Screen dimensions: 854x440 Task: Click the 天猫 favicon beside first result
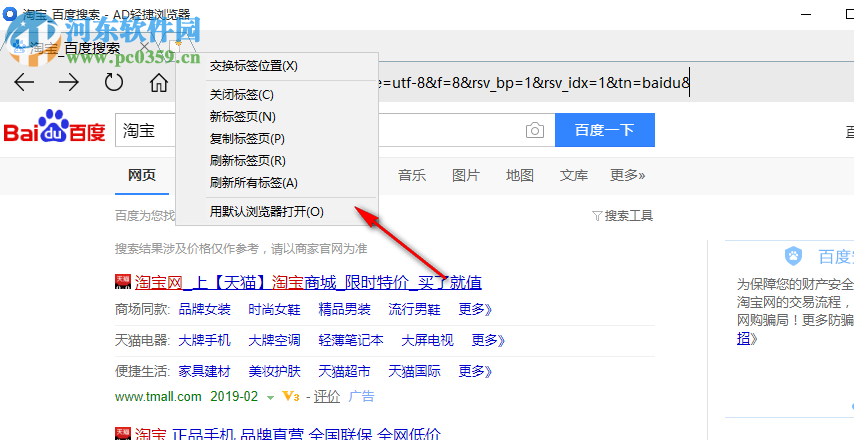click(x=123, y=282)
